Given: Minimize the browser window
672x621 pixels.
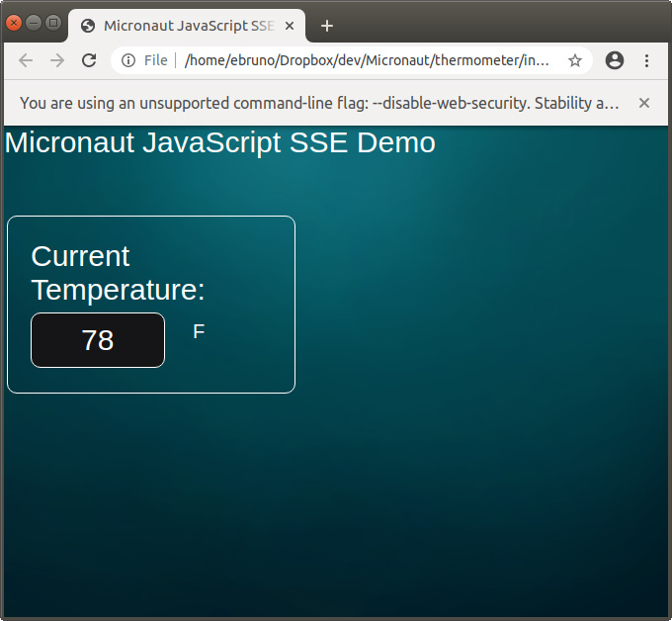Looking at the screenshot, I should click(x=34, y=23).
